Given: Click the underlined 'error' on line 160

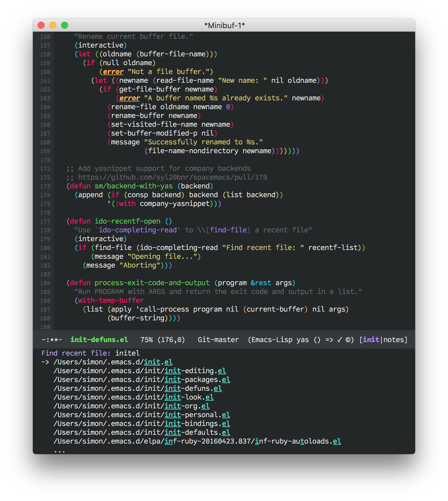Looking at the screenshot, I should click(113, 72).
